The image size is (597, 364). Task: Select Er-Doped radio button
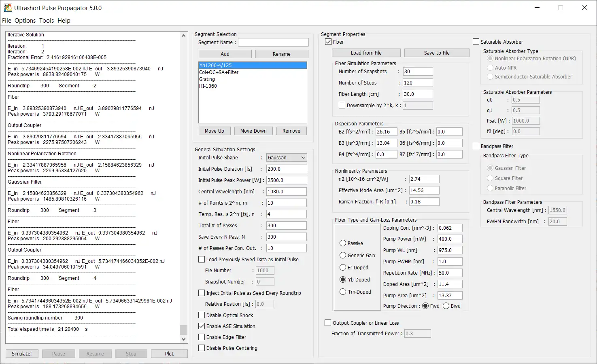pos(343,268)
